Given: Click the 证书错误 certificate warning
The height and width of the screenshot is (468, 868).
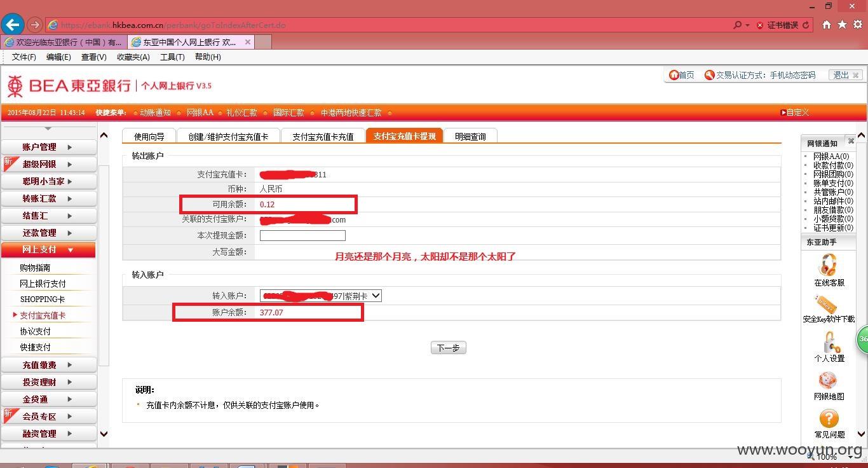Looking at the screenshot, I should point(777,25).
